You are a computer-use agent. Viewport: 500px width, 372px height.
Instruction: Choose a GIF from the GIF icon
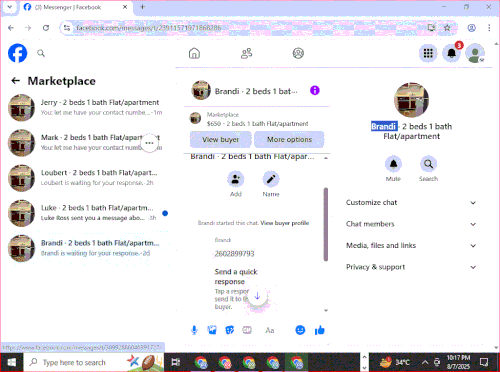coord(247,330)
